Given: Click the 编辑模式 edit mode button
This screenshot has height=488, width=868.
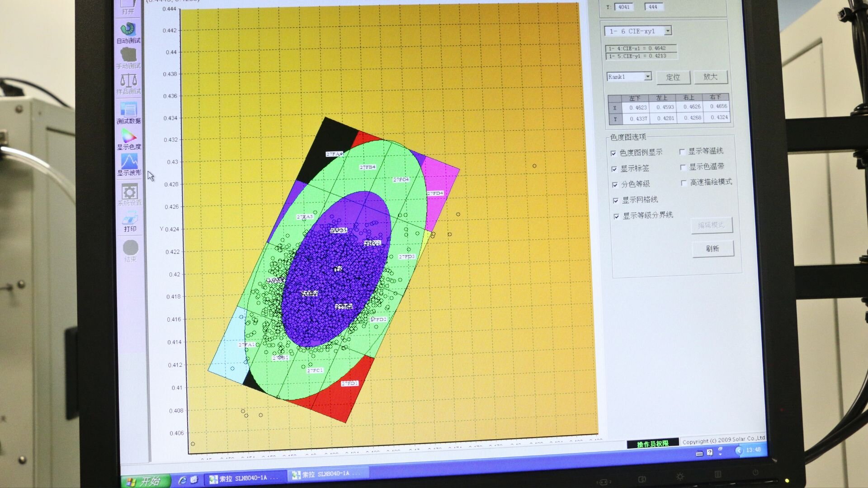Looking at the screenshot, I should click(712, 225).
